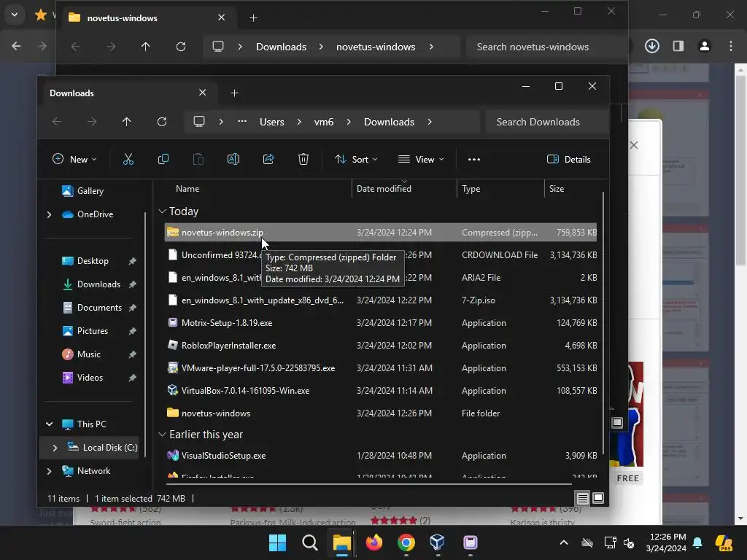747x560 pixels.
Task: Select the VMware-player-full installer file
Action: 381,368
